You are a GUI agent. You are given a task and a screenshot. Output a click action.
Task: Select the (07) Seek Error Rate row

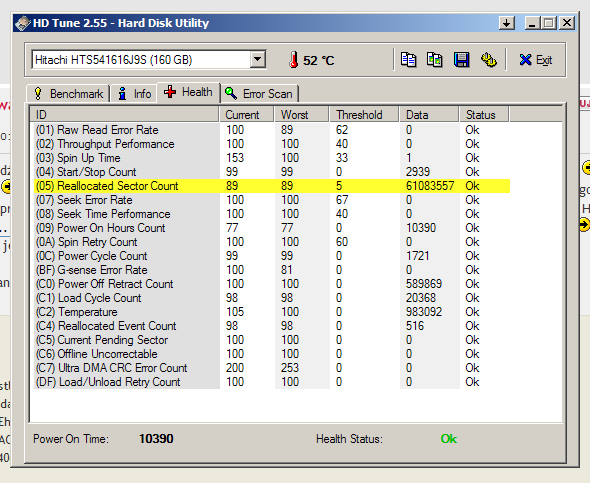click(x=272, y=200)
